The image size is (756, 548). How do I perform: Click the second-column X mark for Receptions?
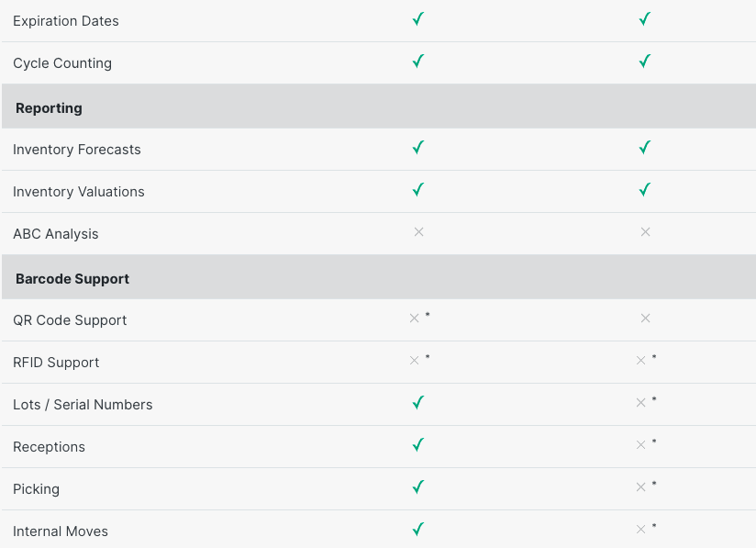(640, 445)
